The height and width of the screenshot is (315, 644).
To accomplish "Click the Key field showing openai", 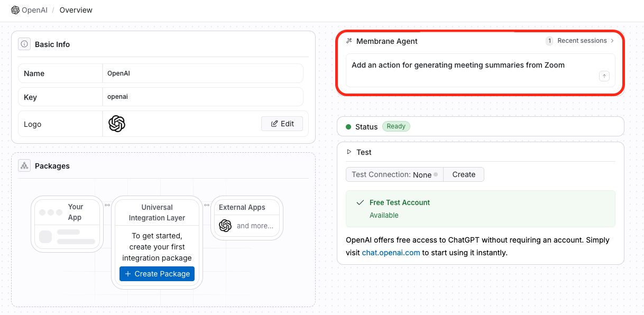I will [x=203, y=97].
